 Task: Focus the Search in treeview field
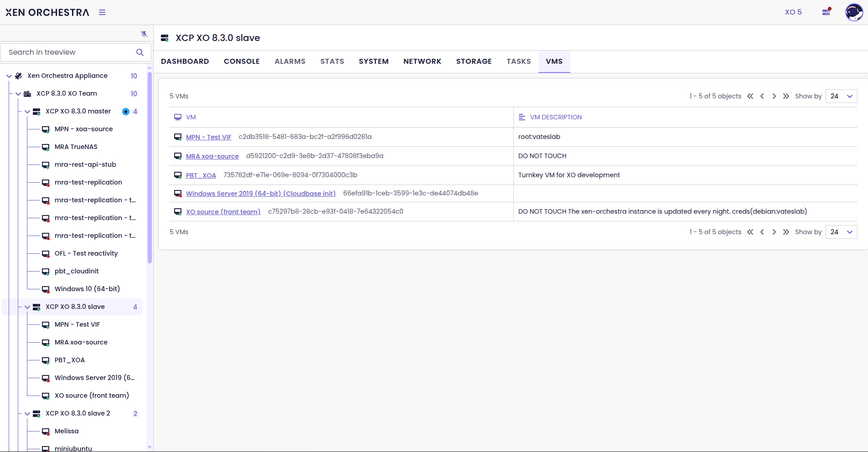tap(68, 52)
